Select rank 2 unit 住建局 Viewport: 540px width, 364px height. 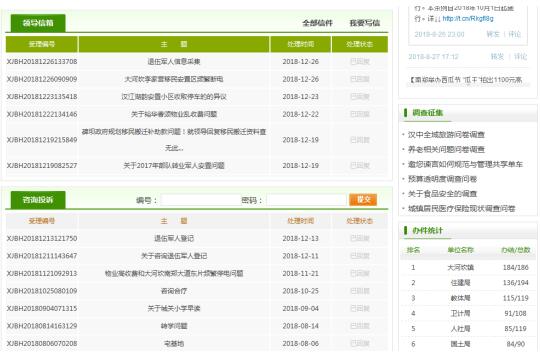[460, 283]
